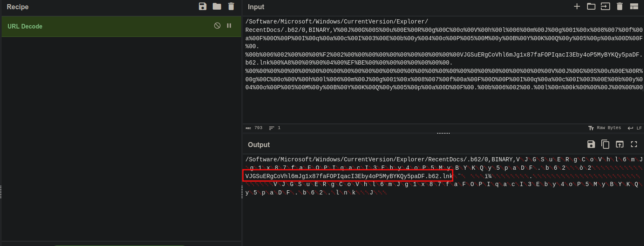Reset the pane layout
644x246 pixels.
click(634, 6)
